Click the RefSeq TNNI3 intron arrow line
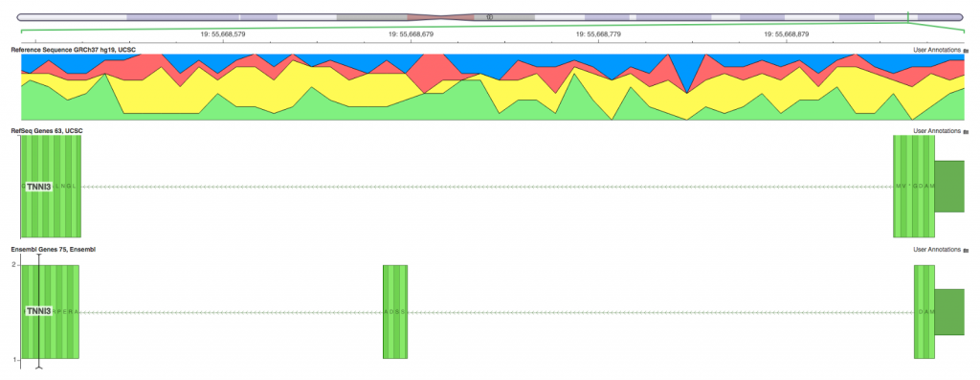This screenshot has width=980, height=380. tap(487, 187)
